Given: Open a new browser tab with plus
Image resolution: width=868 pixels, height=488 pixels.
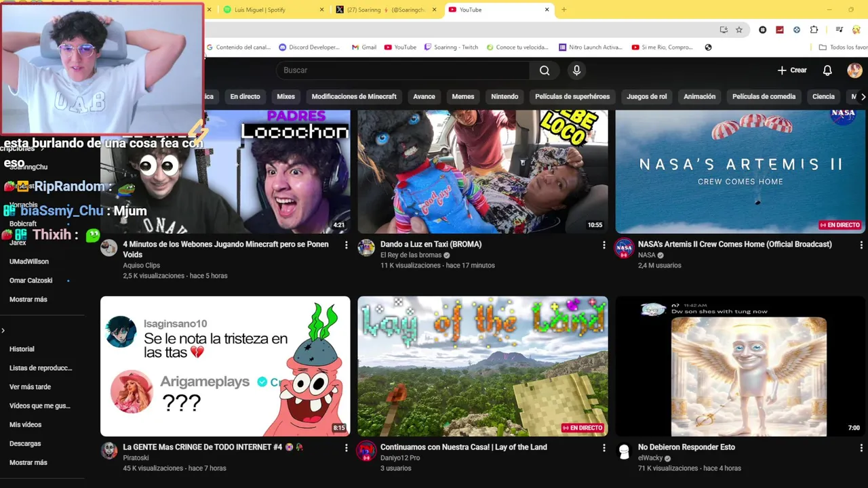Looking at the screenshot, I should coord(564,9).
